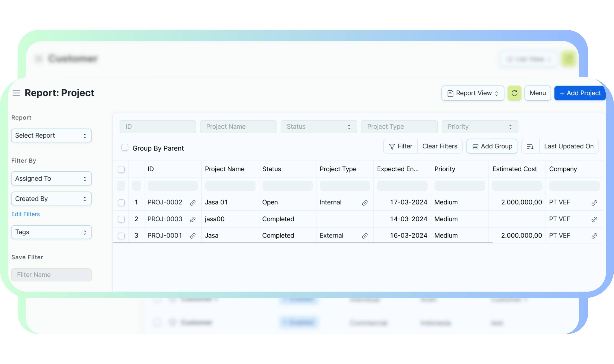This screenshot has width=614, height=364.
Task: Click the Clear Filters button
Action: click(440, 146)
